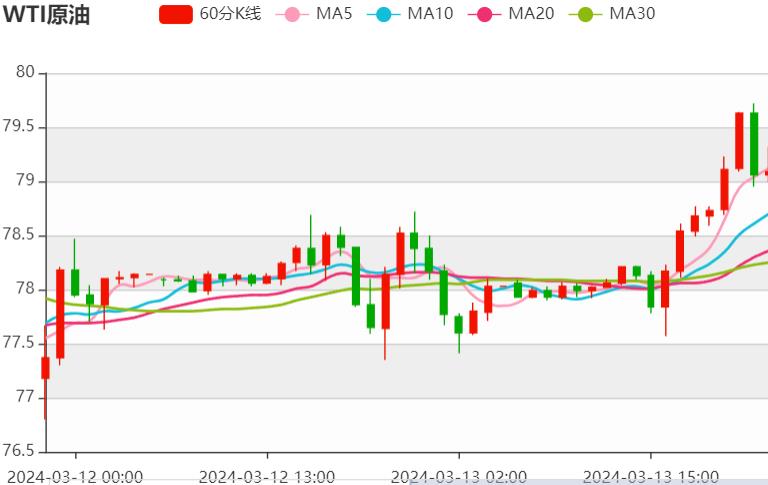Screen dimensions: 768x485
Task: Click the 2024-03-13 15:00 time label
Action: point(651,477)
